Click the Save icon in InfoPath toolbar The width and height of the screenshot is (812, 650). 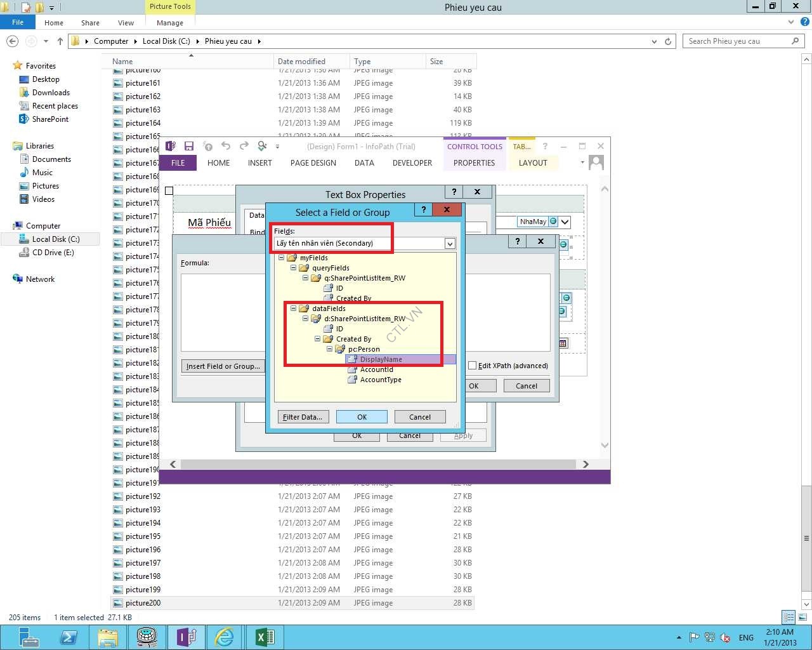pyautogui.click(x=188, y=146)
